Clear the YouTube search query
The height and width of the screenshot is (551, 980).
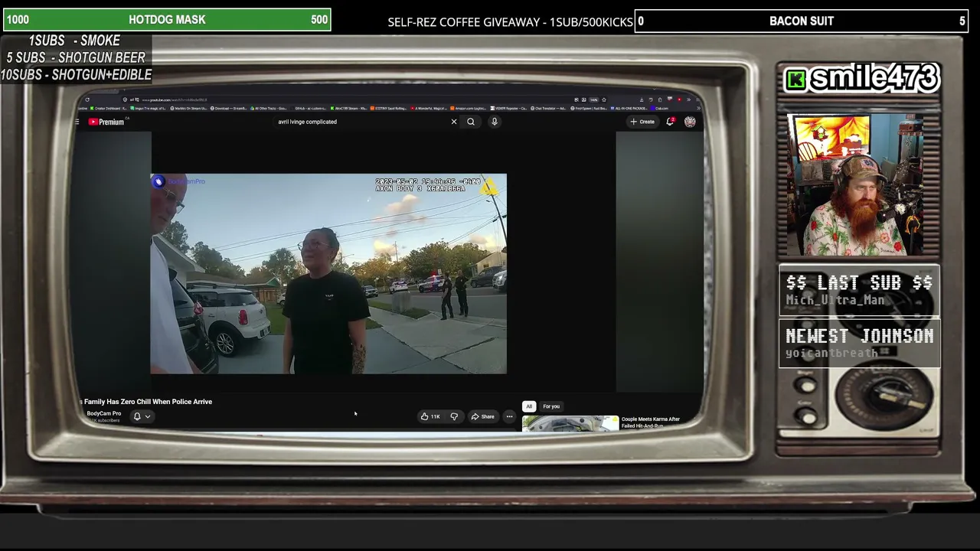click(x=454, y=122)
